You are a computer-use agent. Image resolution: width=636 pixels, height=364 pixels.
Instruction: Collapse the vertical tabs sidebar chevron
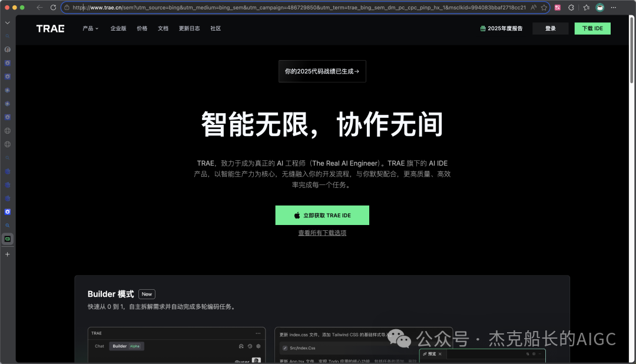point(7,23)
